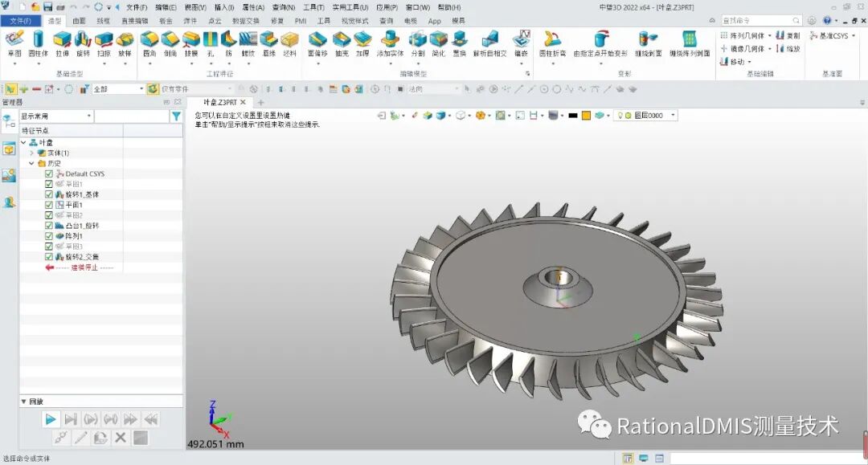Uncheck the 草图2 feature checkbox

click(49, 215)
